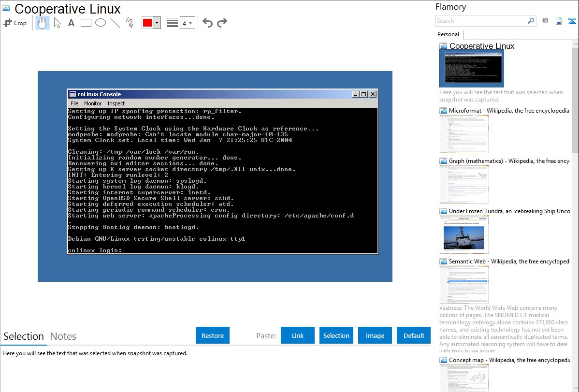Select the text annotation tool
579x392 pixels.
point(71,23)
